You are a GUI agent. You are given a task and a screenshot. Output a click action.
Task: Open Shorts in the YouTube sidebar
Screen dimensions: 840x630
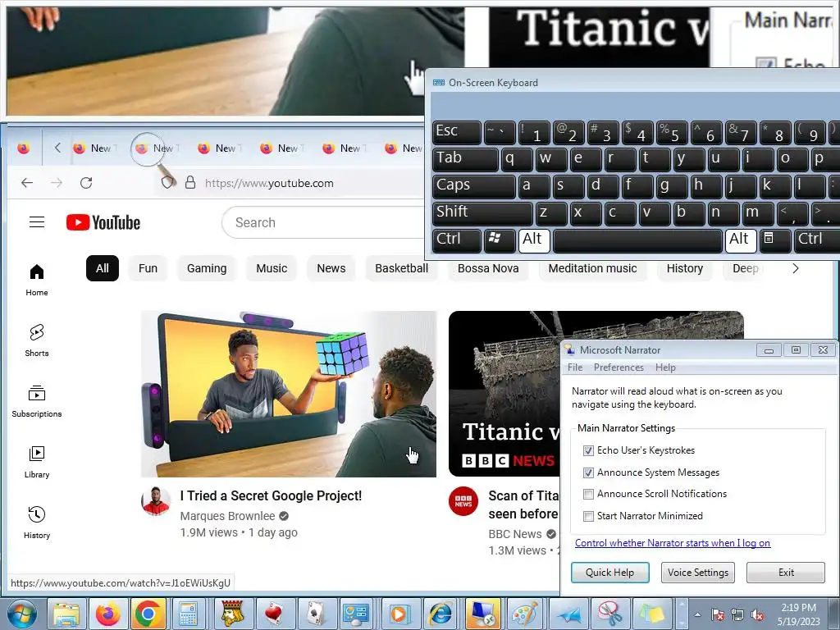coord(36,340)
